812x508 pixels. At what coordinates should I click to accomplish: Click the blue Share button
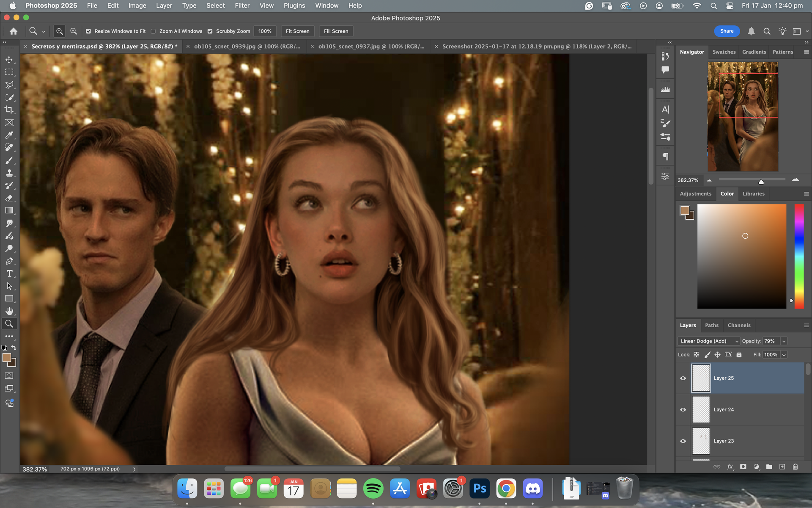pyautogui.click(x=727, y=31)
